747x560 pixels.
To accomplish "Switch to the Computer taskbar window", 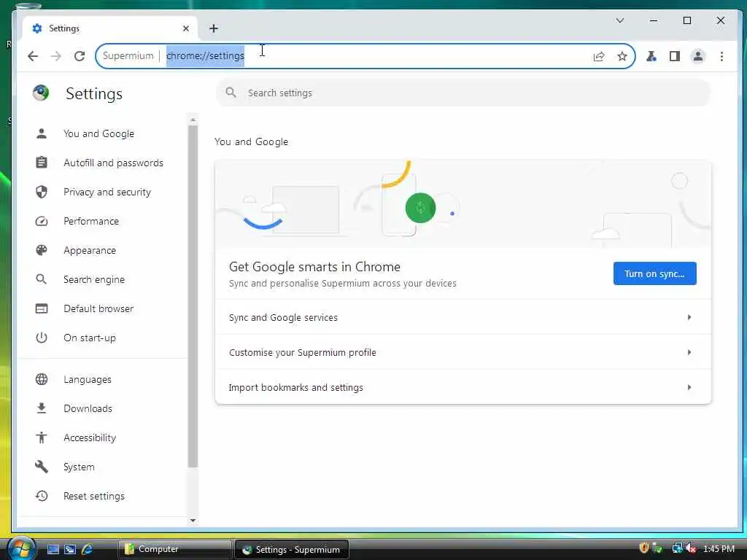I will [174, 549].
